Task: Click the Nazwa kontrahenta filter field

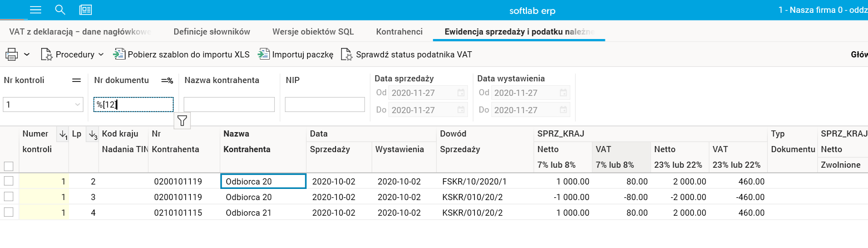Action: pos(229,105)
